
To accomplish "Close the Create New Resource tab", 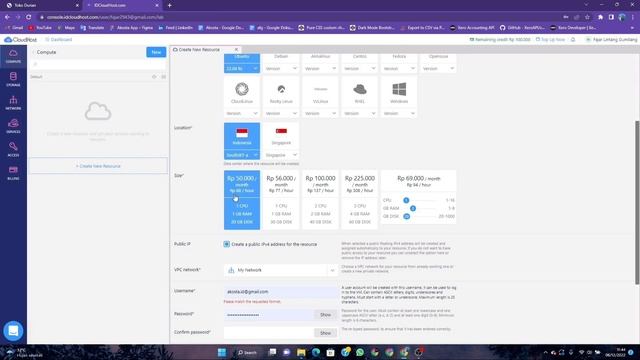I will click(x=236, y=49).
